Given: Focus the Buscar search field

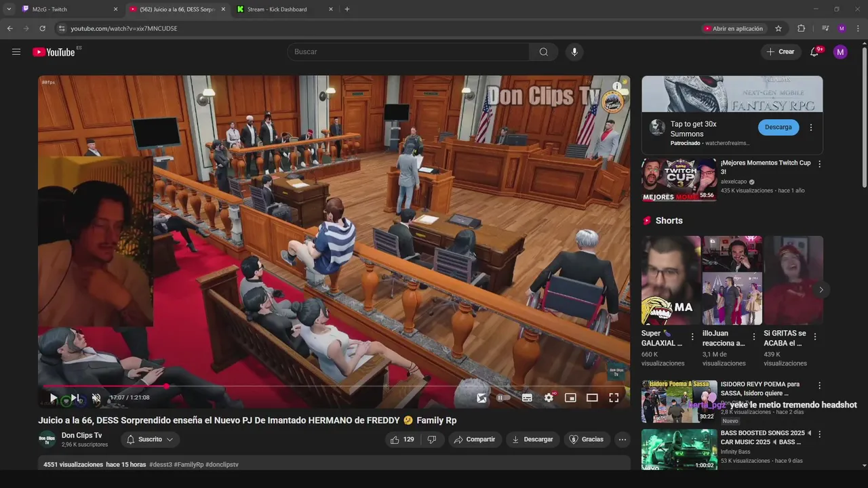Looking at the screenshot, I should 408,52.
